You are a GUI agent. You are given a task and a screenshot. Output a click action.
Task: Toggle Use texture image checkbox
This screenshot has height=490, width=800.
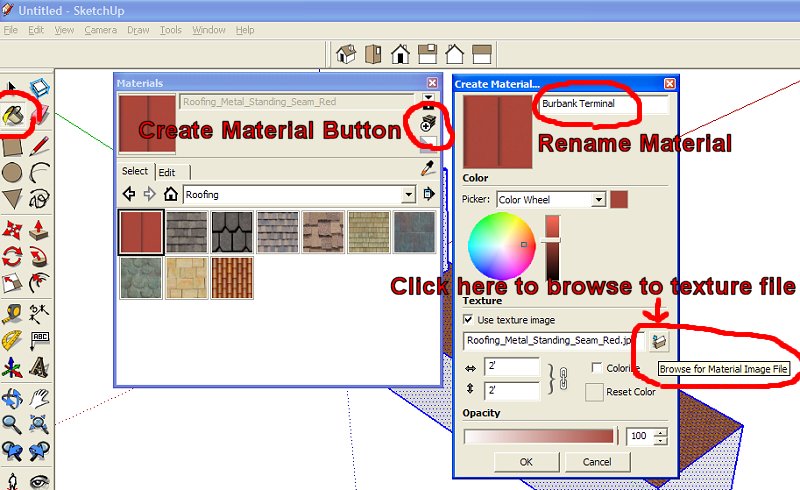468,320
